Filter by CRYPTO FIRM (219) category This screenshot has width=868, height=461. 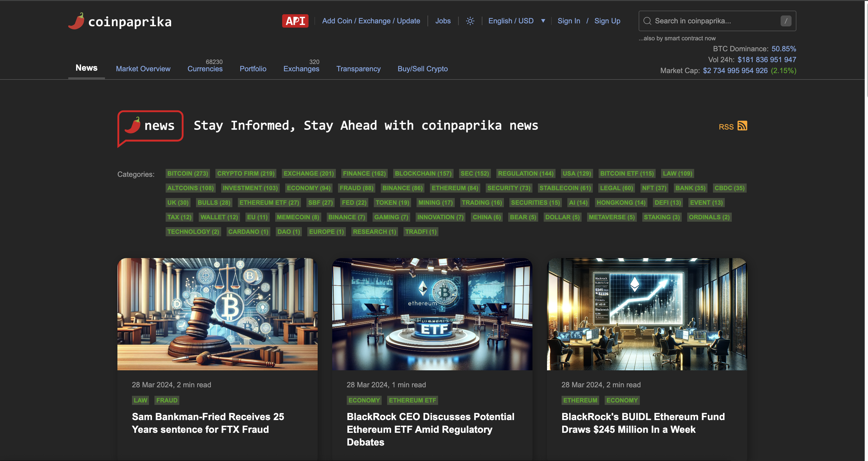(x=246, y=173)
